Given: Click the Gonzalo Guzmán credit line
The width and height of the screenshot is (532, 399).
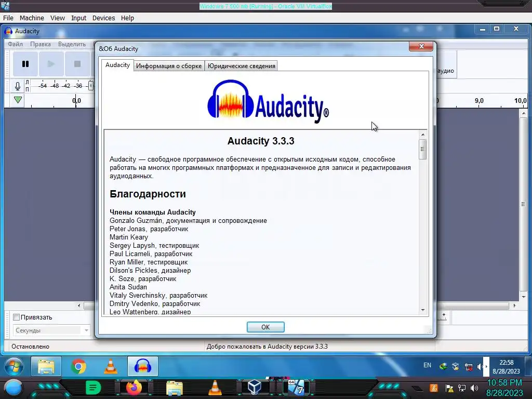Looking at the screenshot, I should click(188, 220).
